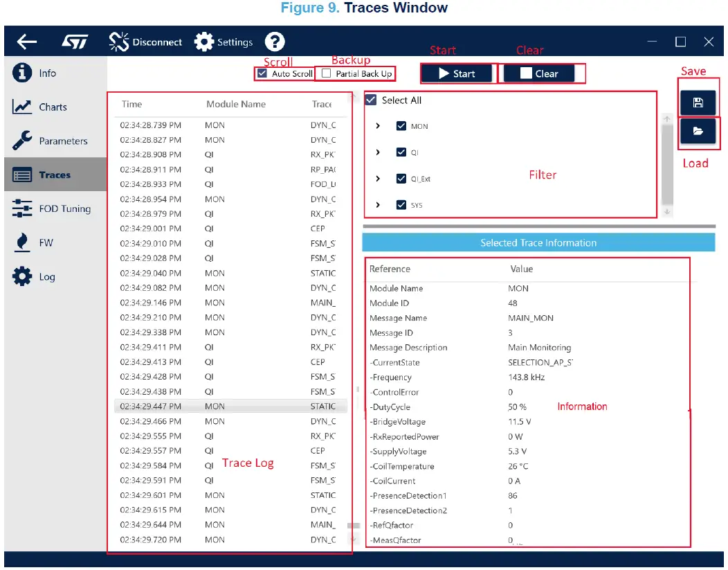Expand the MON filter tree node
This screenshot has width=728, height=570.
[x=378, y=126]
